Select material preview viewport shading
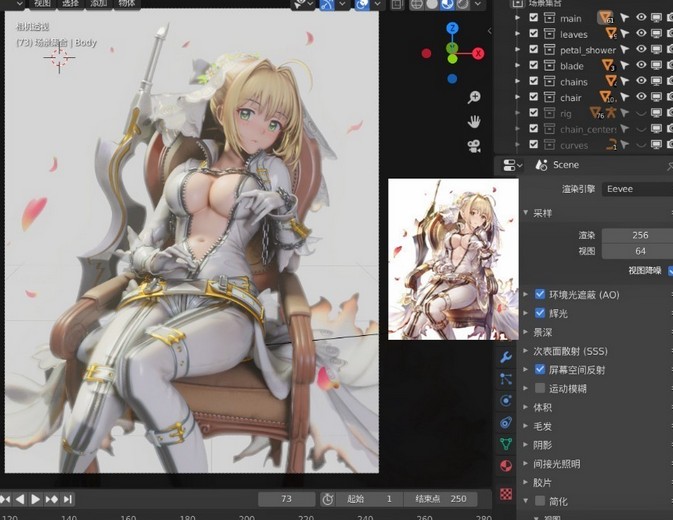673x520 pixels. click(447, 4)
